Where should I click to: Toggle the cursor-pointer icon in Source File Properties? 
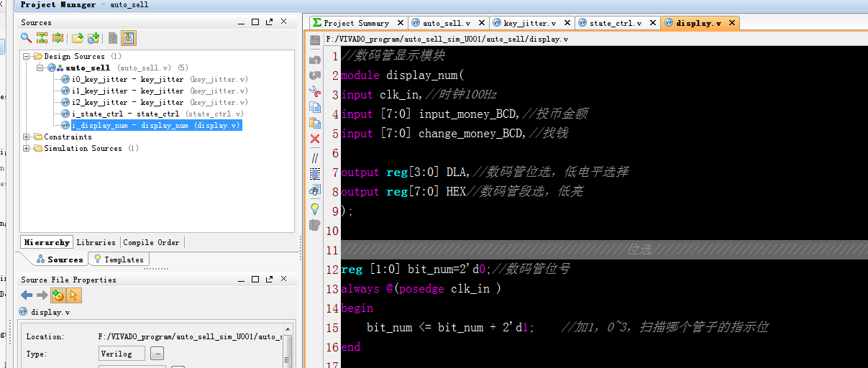pos(74,295)
